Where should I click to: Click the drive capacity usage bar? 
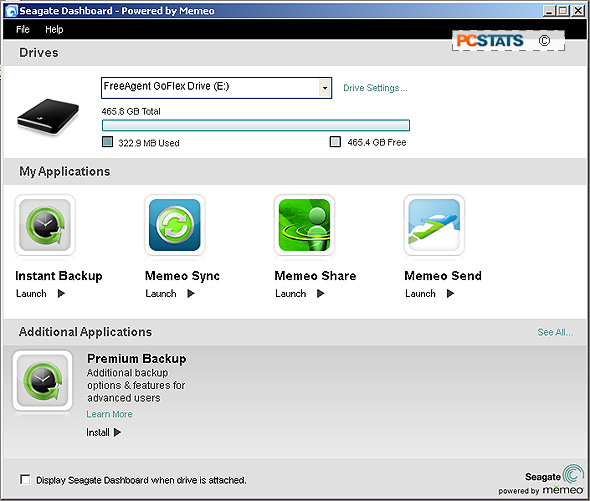[x=256, y=125]
